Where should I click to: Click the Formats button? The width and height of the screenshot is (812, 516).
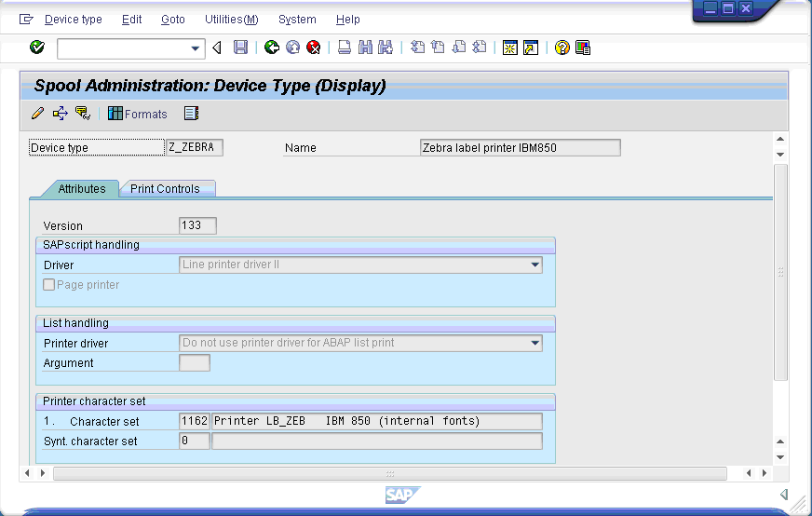138,114
